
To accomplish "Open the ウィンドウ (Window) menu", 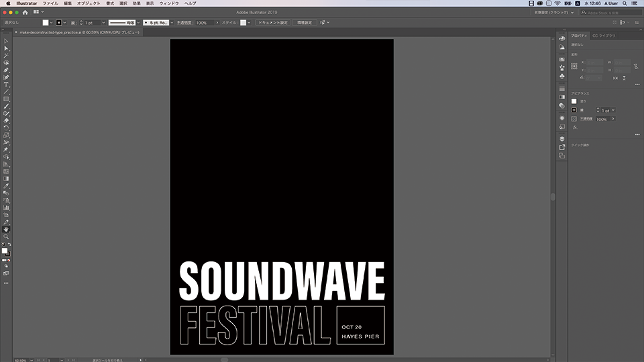I will click(x=169, y=3).
